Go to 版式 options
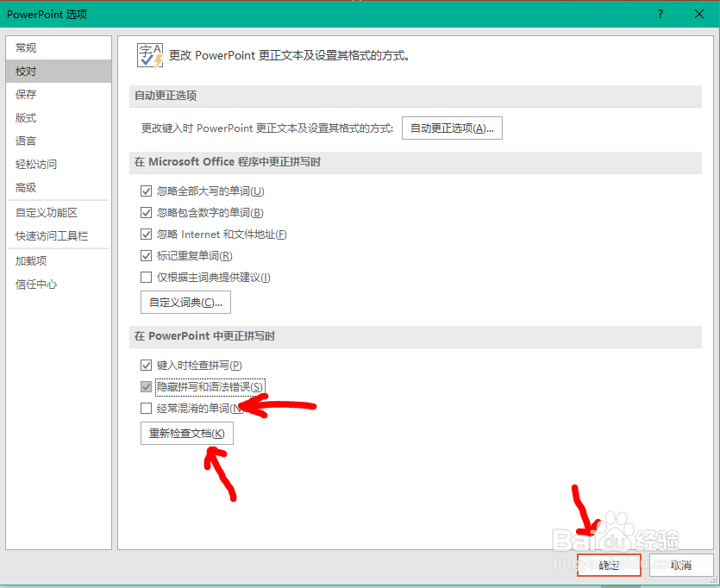The image size is (720, 588). click(59, 118)
